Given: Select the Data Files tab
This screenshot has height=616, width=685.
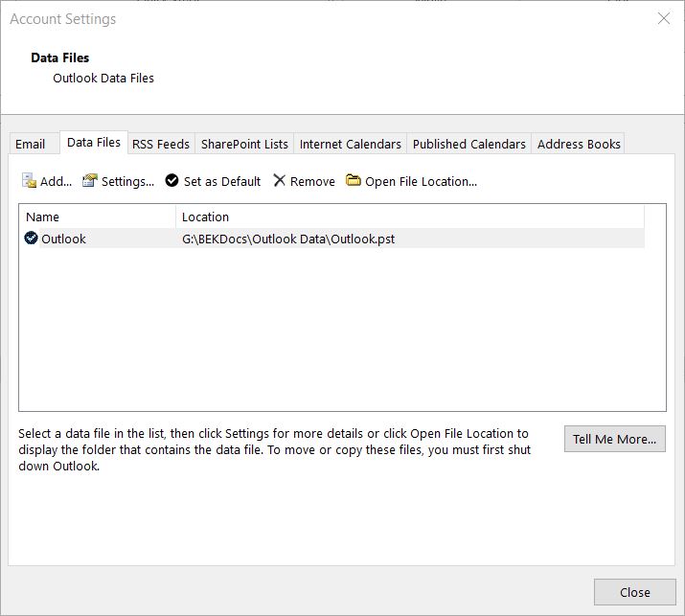Looking at the screenshot, I should pyautogui.click(x=94, y=143).
